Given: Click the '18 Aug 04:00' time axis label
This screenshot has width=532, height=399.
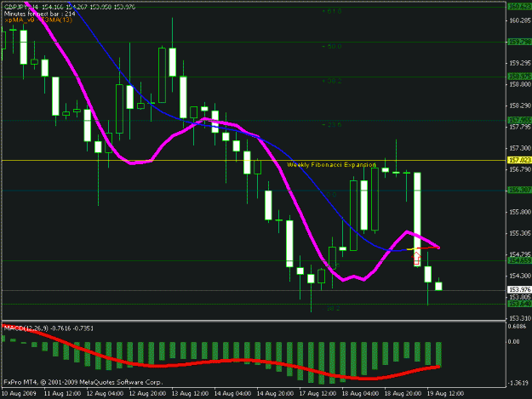Looking at the screenshot, I should (360, 394).
